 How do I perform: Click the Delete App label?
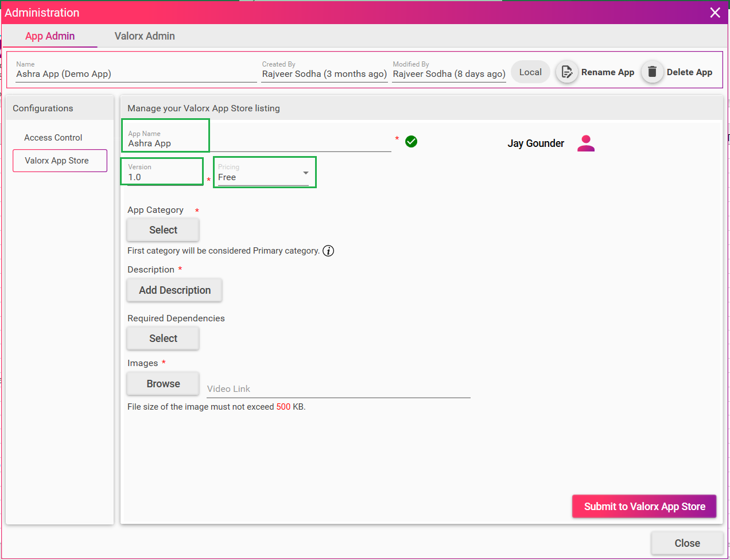coord(689,72)
